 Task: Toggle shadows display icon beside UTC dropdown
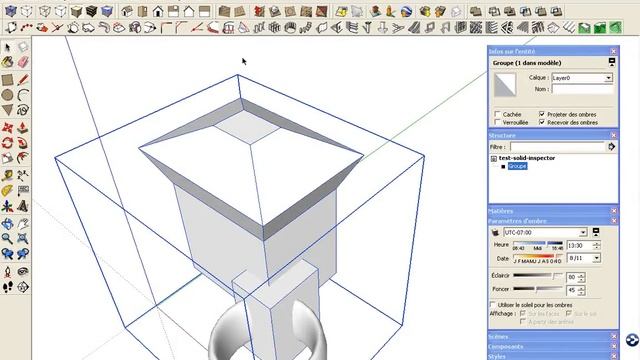(x=495, y=232)
